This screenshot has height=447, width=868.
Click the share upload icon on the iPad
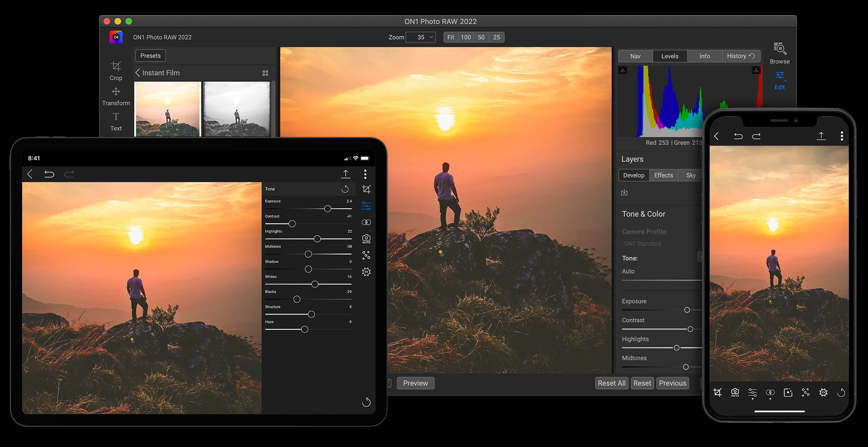tap(345, 174)
